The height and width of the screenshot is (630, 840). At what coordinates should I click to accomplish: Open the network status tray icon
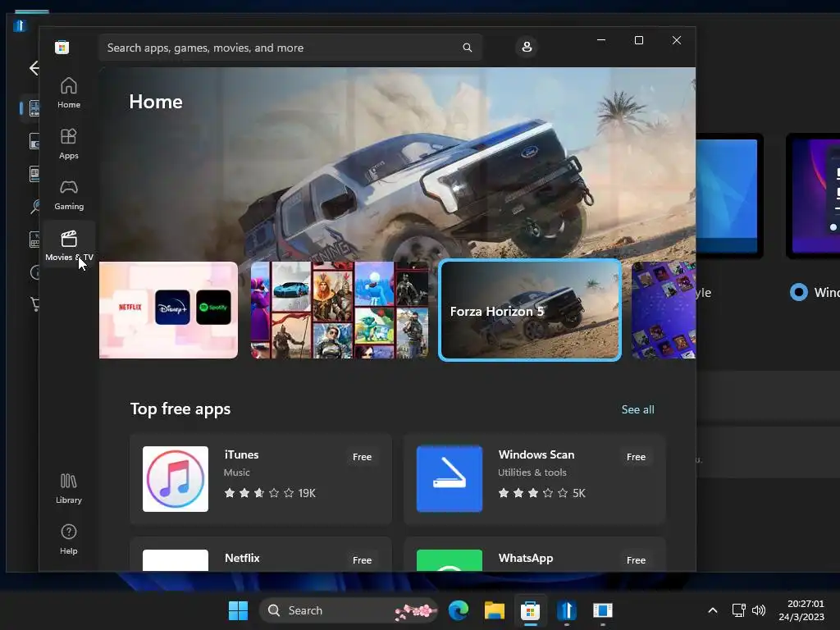[739, 610]
